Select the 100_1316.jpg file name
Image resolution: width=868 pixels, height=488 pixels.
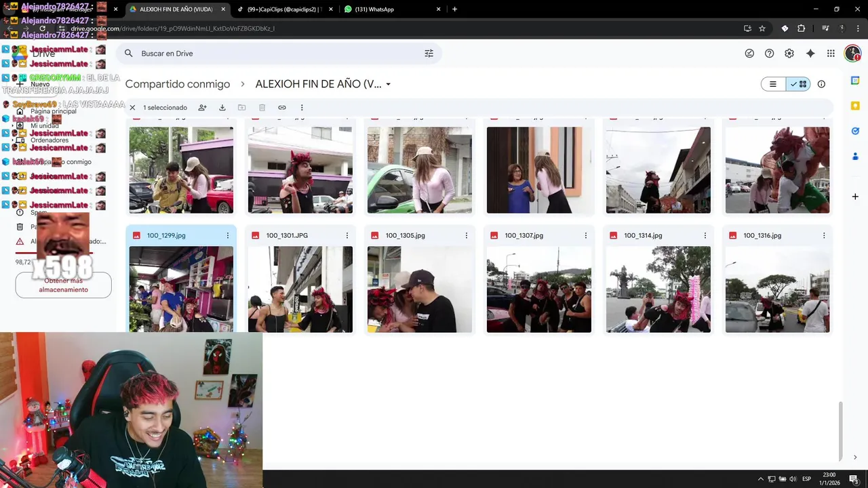[x=762, y=235]
